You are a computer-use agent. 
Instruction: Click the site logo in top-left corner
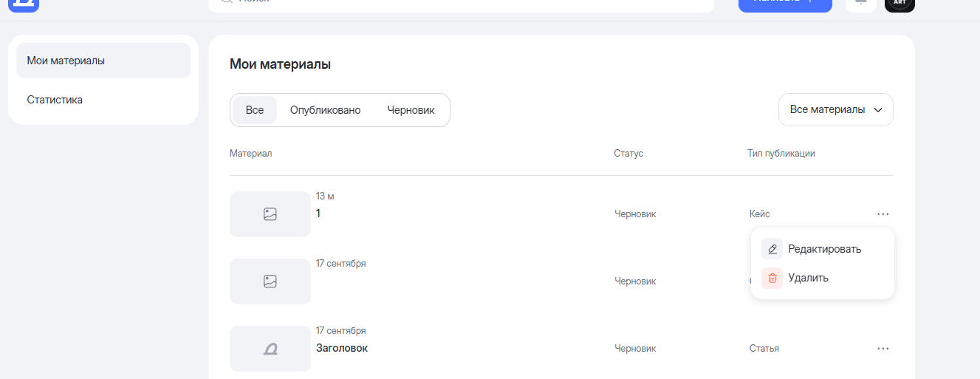pos(23,4)
